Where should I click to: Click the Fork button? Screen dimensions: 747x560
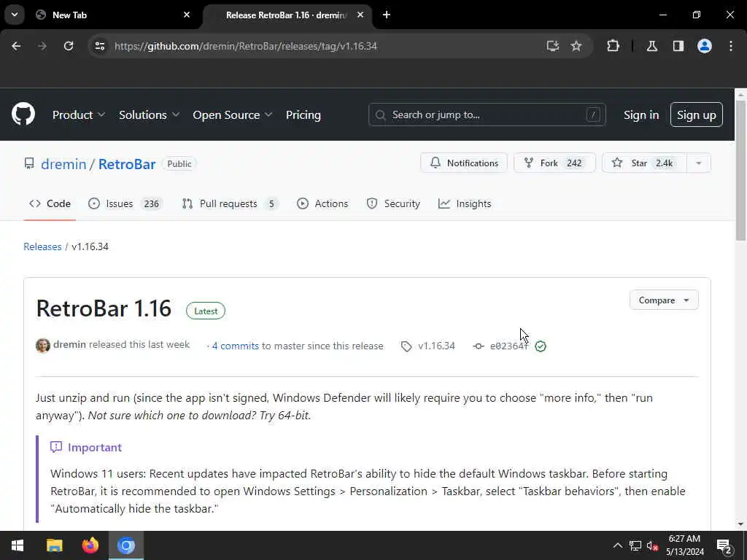click(x=554, y=163)
